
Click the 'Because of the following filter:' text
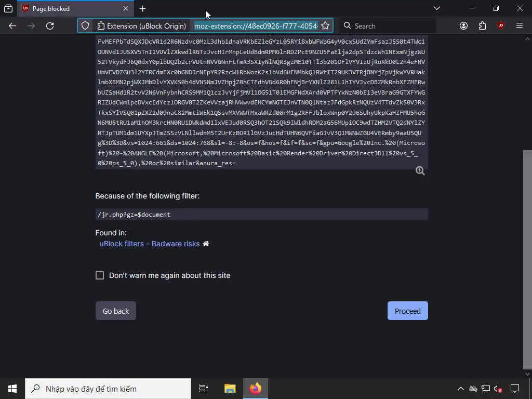[x=148, y=196]
